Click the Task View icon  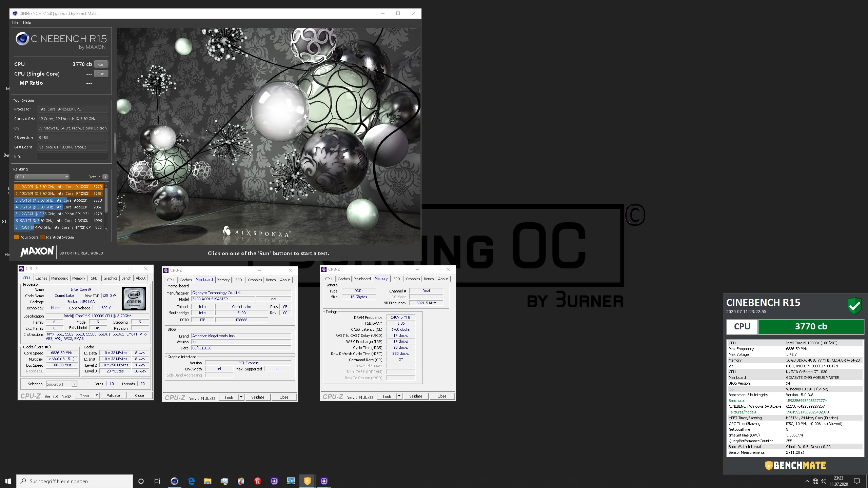(x=157, y=481)
